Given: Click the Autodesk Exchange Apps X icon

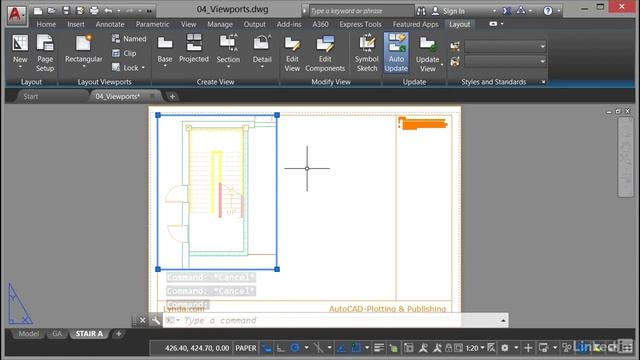Looking at the screenshot, I should pyautogui.click(x=507, y=11).
